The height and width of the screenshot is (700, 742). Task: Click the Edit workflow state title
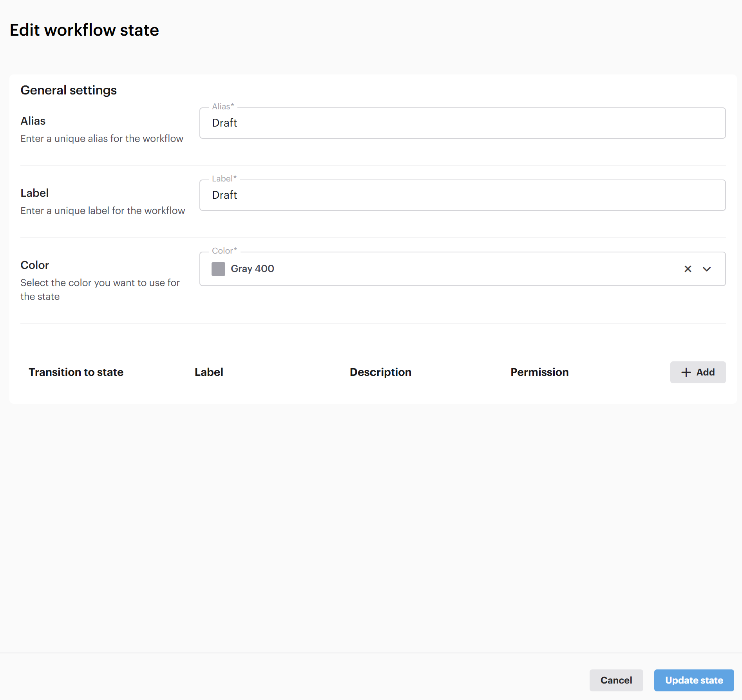click(84, 30)
